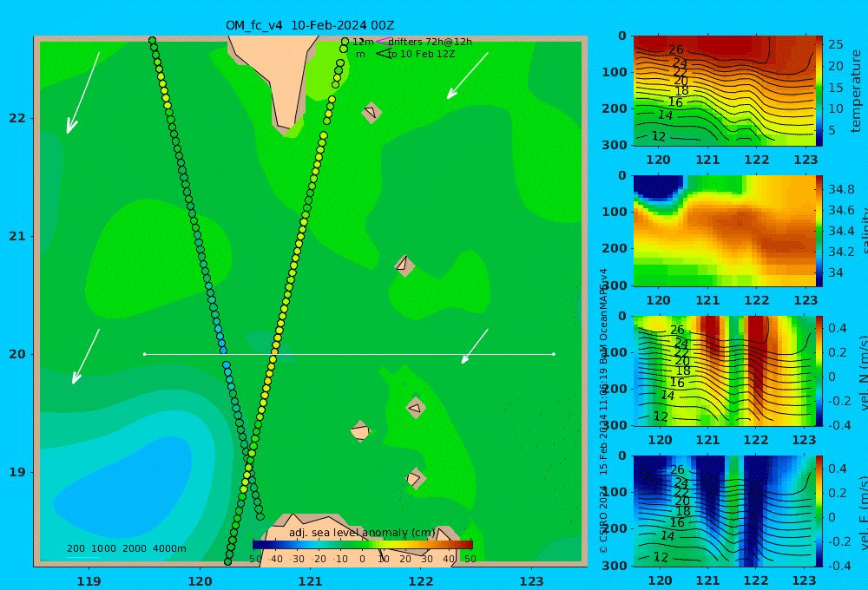Click the east endpoint of white transect line
The width and height of the screenshot is (868, 590).
[x=554, y=354]
